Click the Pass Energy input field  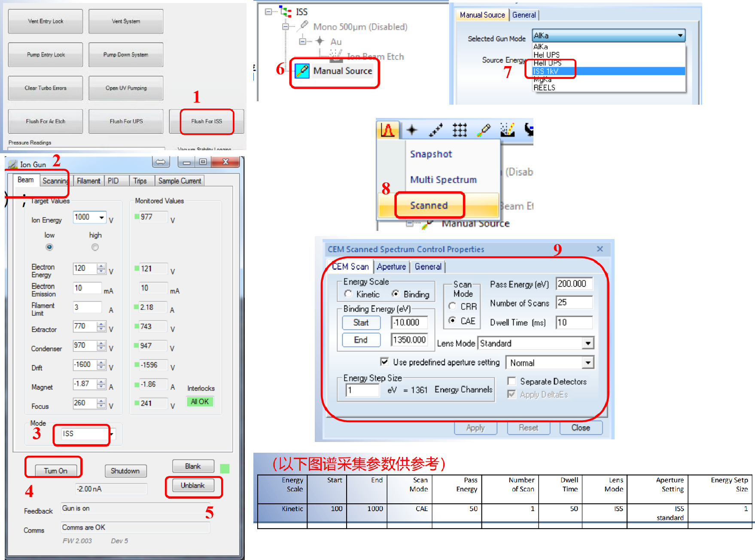point(573,284)
